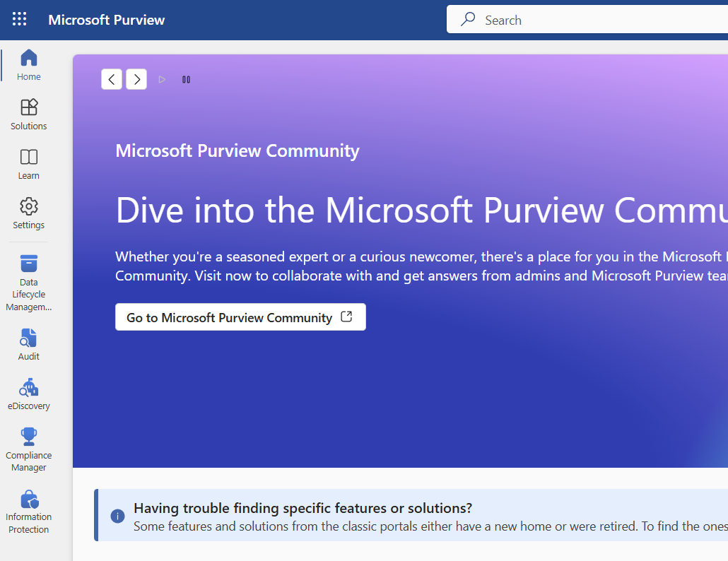Click 'Having trouble finding specific features or solutions?' text
728x561 pixels.
coord(303,508)
